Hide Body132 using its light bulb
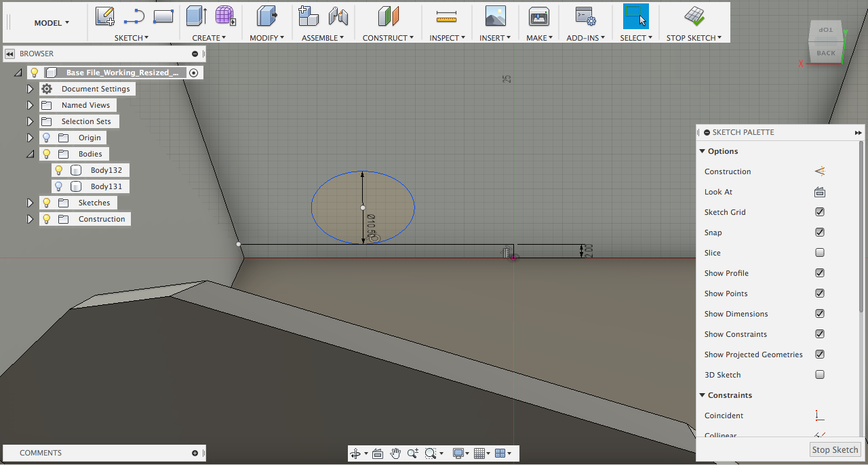 (58, 170)
